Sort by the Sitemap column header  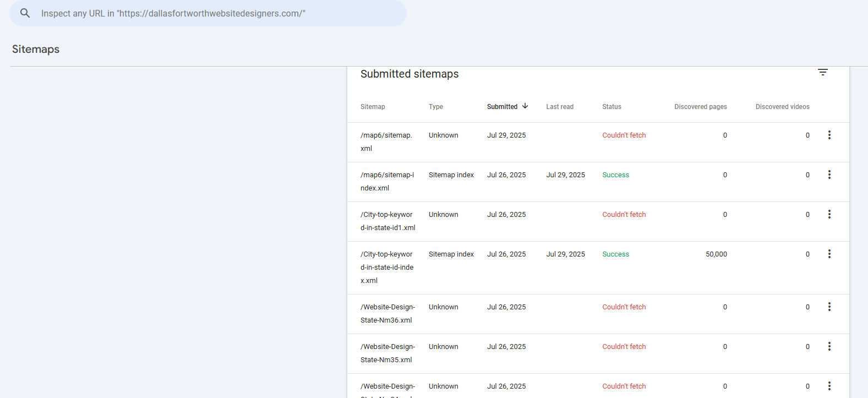pyautogui.click(x=373, y=107)
